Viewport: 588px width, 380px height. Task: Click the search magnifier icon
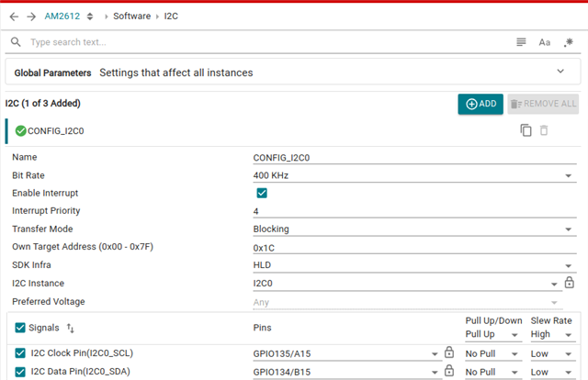(x=16, y=42)
